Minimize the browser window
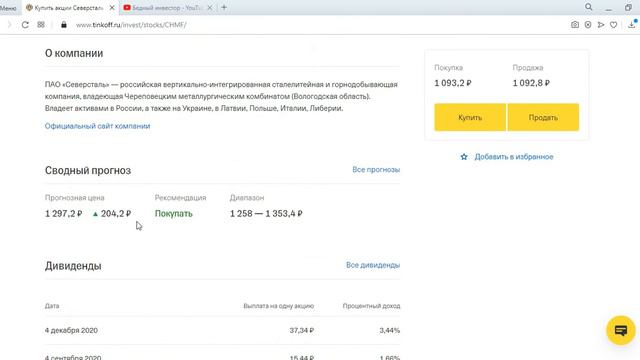The width and height of the screenshot is (640, 360). tap(609, 8)
